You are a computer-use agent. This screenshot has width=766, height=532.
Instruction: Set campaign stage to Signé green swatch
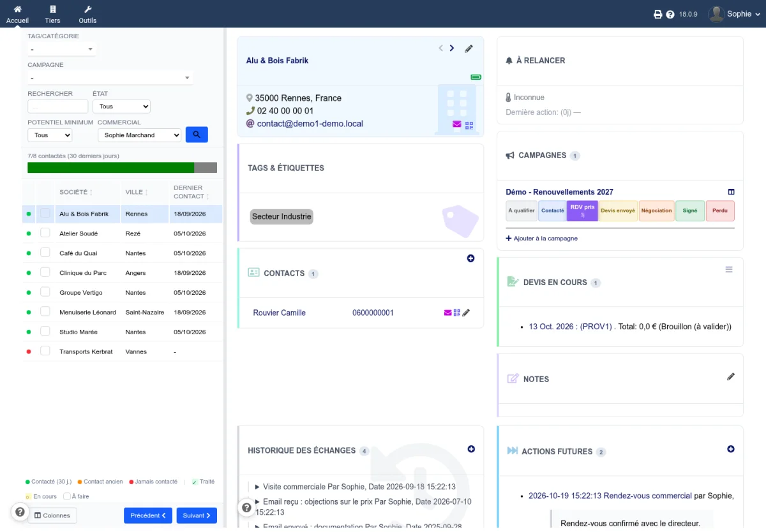coord(690,211)
